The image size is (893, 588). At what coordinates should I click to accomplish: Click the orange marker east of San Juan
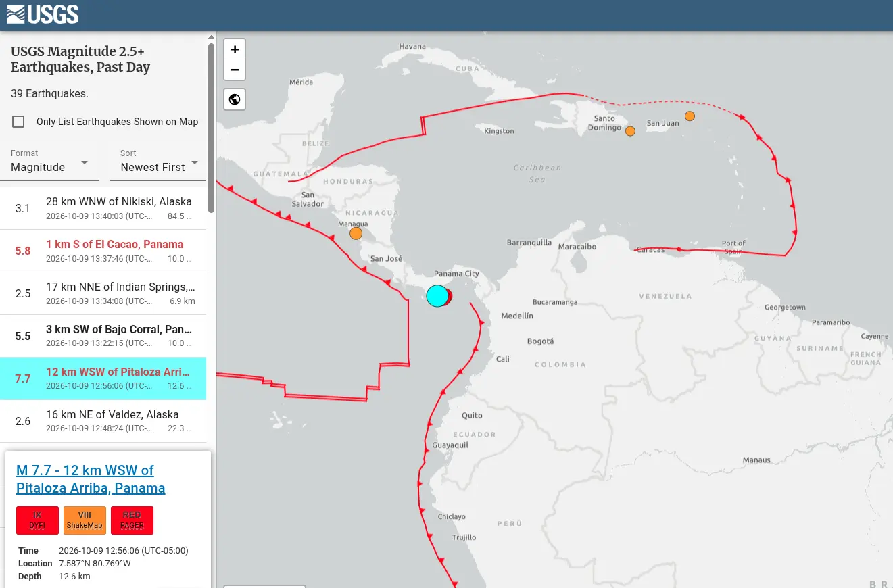pyautogui.click(x=690, y=116)
